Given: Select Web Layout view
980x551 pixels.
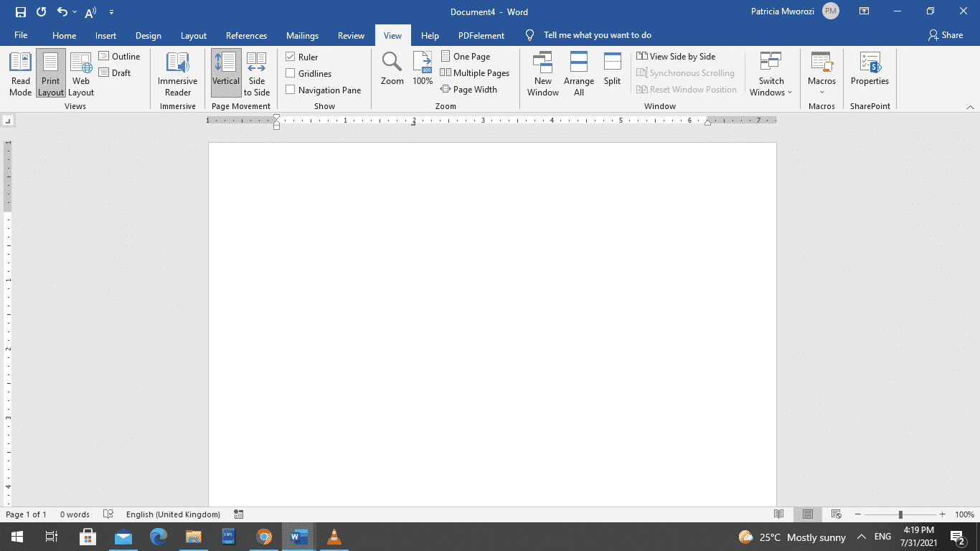Looking at the screenshot, I should 80,72.
